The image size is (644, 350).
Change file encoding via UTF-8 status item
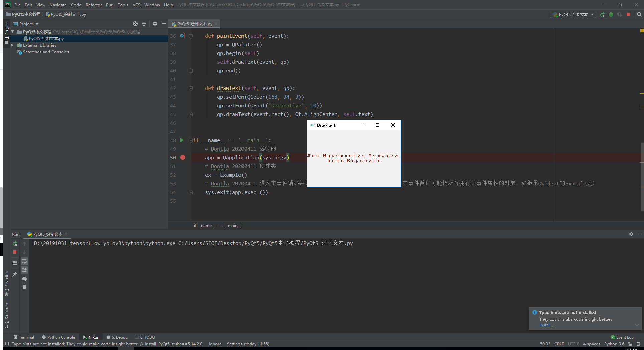click(x=573, y=344)
